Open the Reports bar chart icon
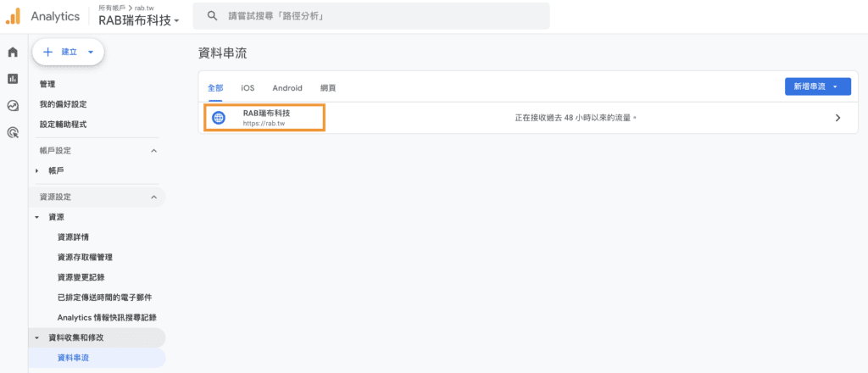868x373 pixels. (13, 79)
